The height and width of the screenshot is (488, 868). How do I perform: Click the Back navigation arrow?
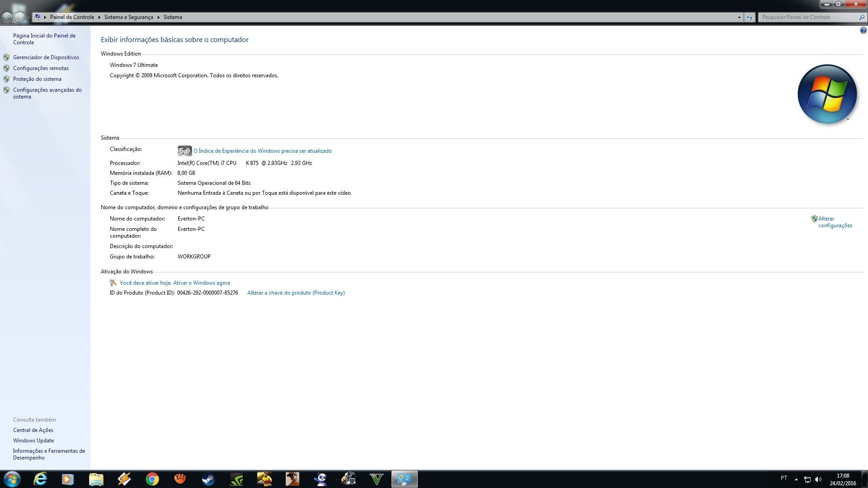click(7, 17)
